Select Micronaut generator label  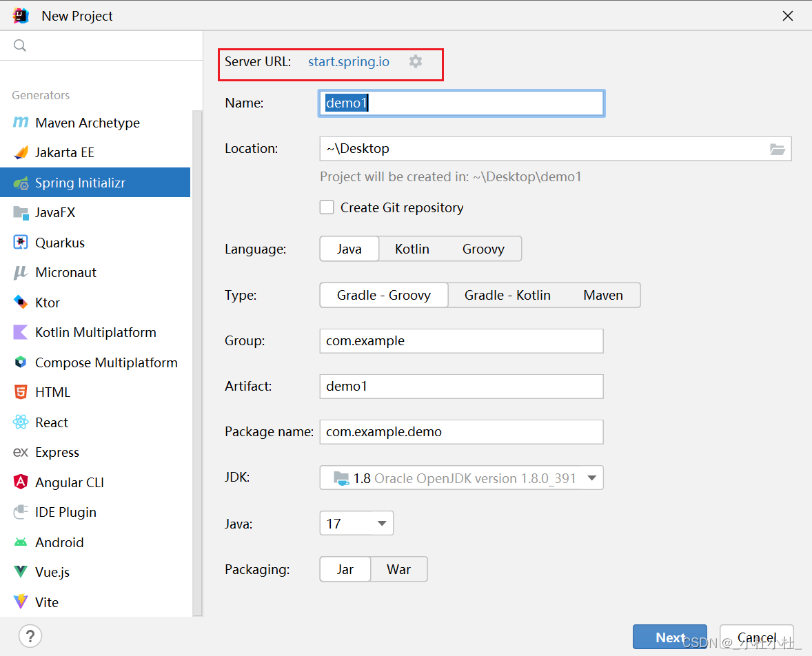[x=65, y=272]
